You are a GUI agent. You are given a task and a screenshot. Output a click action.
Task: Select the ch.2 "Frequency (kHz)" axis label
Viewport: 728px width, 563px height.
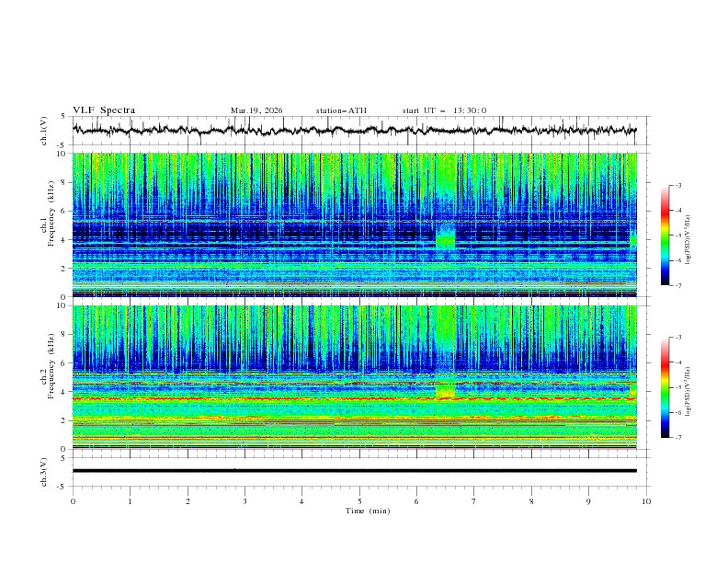pos(51,366)
